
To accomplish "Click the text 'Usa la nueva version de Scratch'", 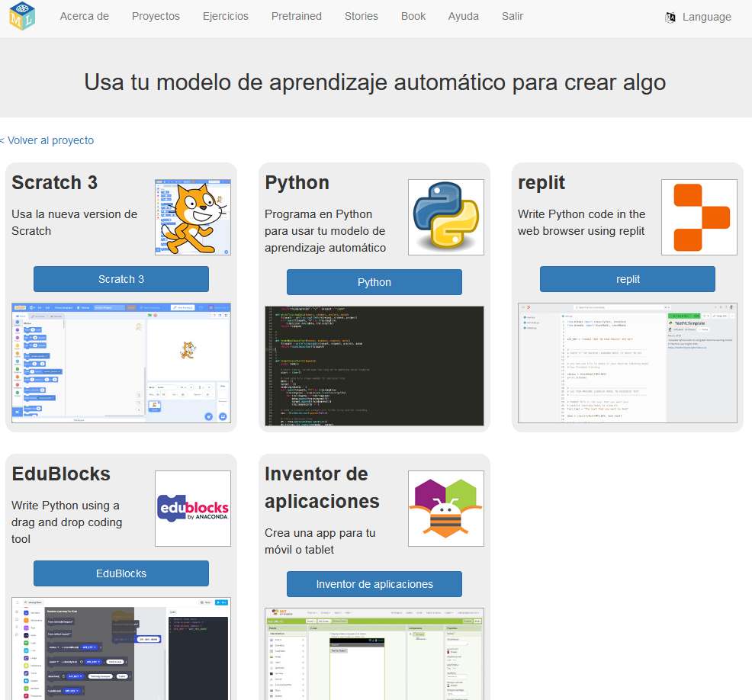I will coord(74,223).
